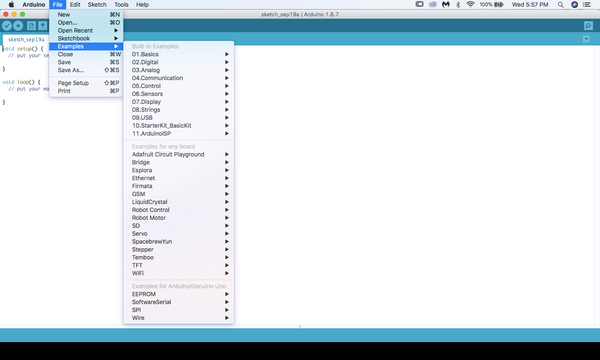The image size is (600, 360).
Task: Expand the 01.Basics examples submenu
Action: [179, 54]
